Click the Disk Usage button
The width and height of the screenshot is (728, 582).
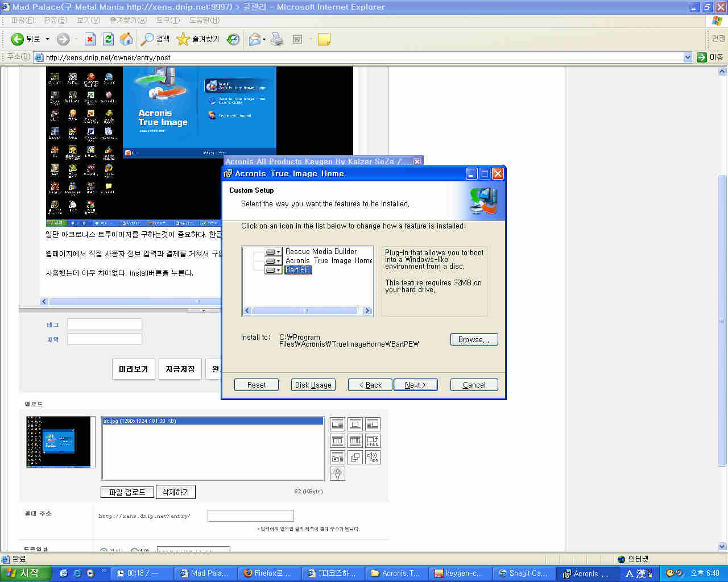click(x=313, y=385)
